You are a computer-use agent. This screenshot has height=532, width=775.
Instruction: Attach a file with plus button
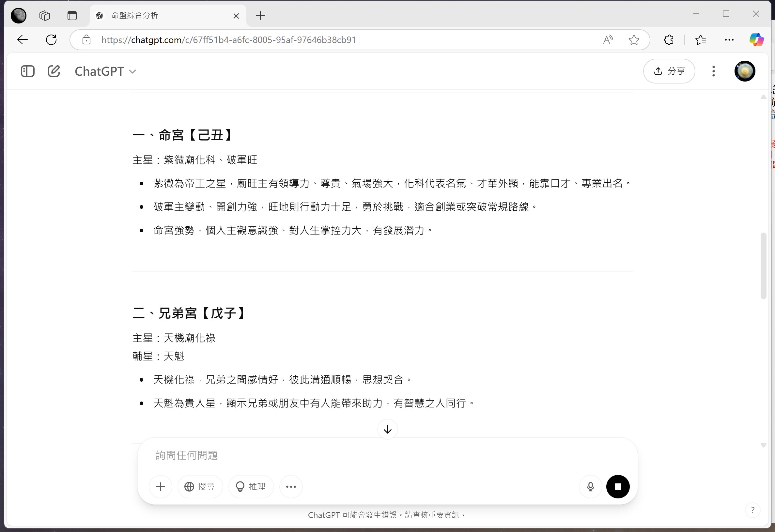[x=161, y=487]
